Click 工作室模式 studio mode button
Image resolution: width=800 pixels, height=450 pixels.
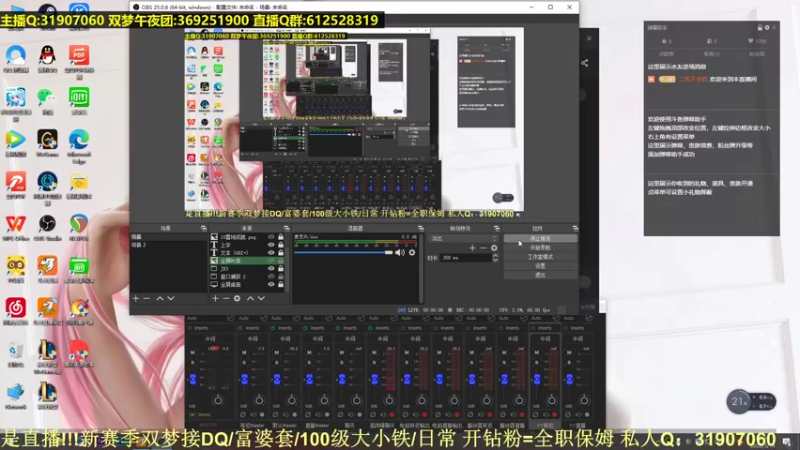coord(540,257)
